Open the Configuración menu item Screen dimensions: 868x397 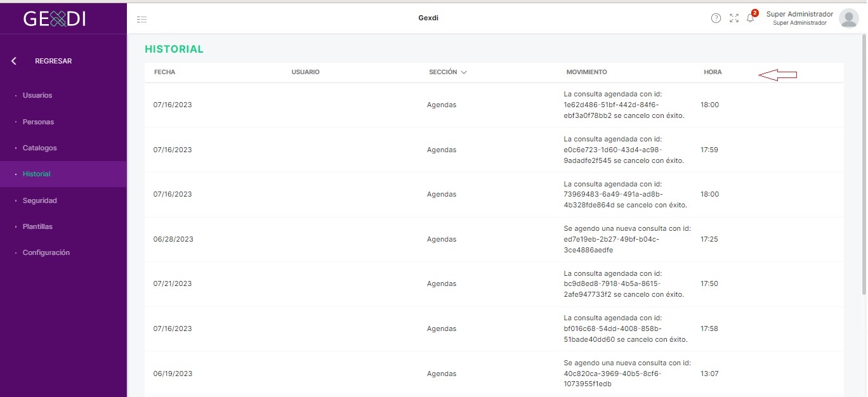coord(46,252)
